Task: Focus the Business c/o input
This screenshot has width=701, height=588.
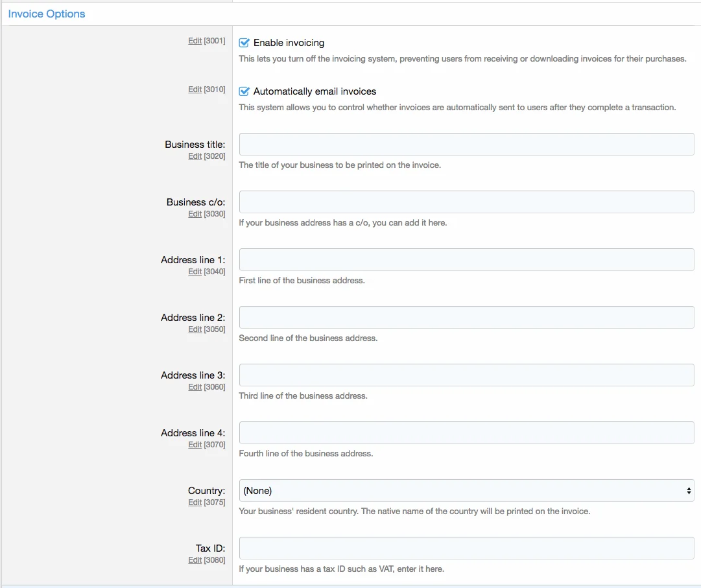Action: coord(466,202)
